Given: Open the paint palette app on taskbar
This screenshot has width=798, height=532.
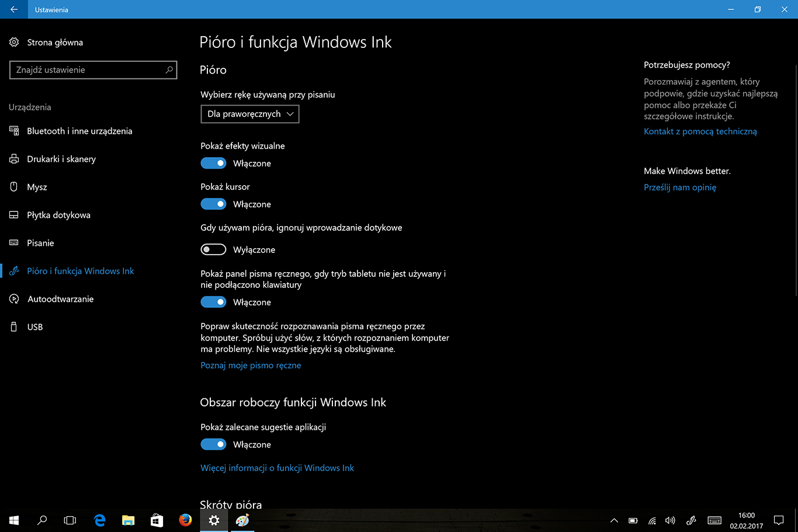Looking at the screenshot, I should tap(242, 520).
